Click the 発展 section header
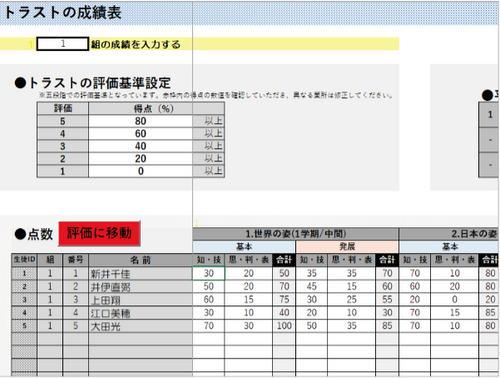Viewport: 500px width, 378px height. (347, 247)
